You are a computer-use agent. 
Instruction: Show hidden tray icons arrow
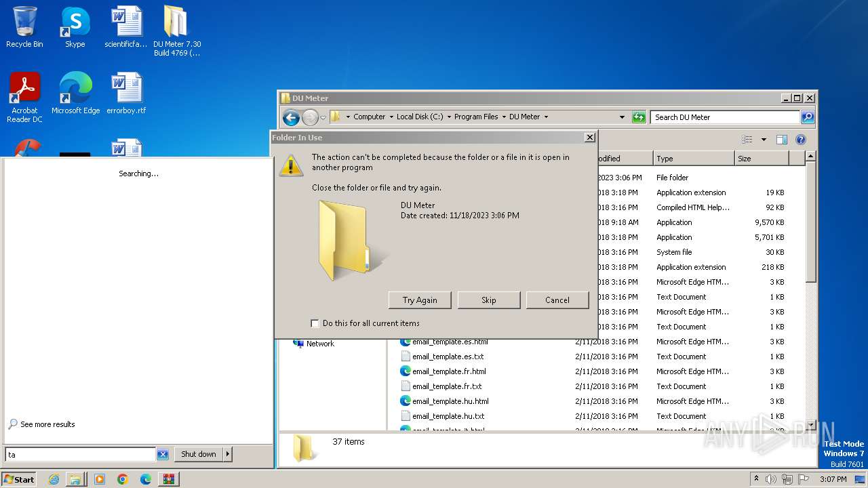tap(756, 479)
